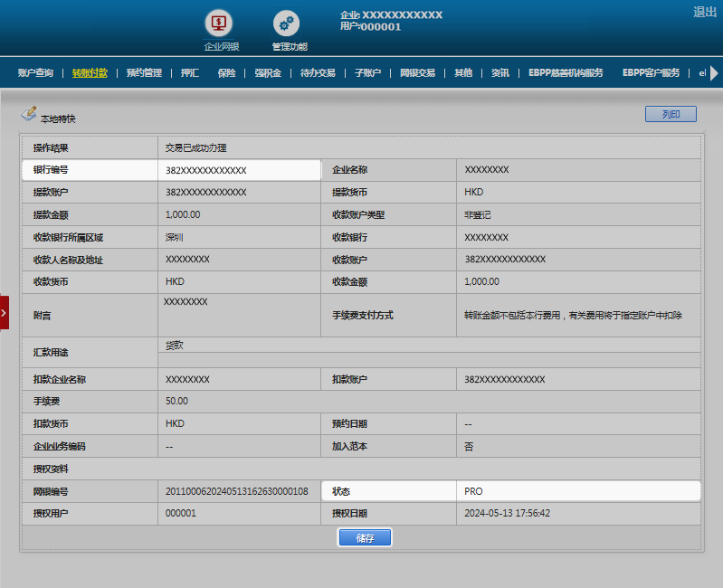This screenshot has width=723, height=588.
Task: Open the 预约管理 menu
Action: coord(144,72)
